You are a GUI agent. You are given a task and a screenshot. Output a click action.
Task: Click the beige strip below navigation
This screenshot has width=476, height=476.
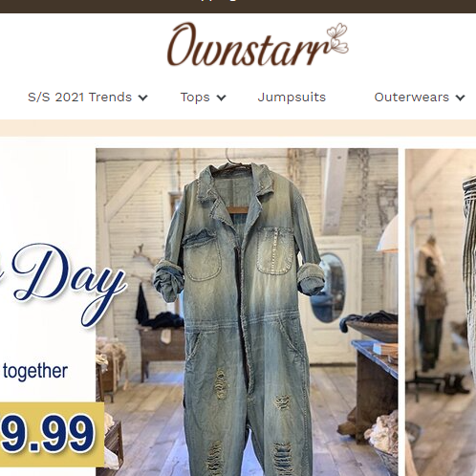click(238, 128)
